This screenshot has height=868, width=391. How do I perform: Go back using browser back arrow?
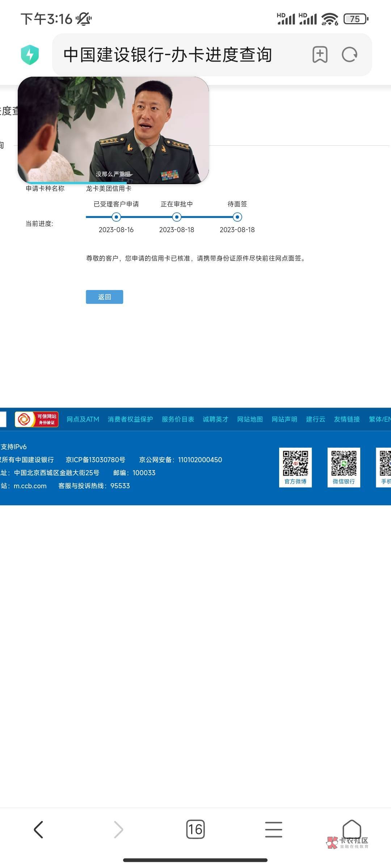38,829
